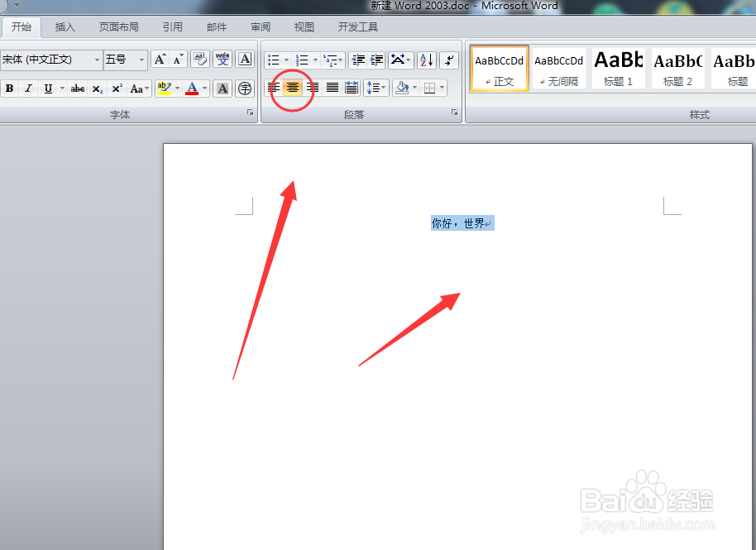Open the phonetic guide (wén) tool
The image size is (756, 550).
tap(222, 60)
